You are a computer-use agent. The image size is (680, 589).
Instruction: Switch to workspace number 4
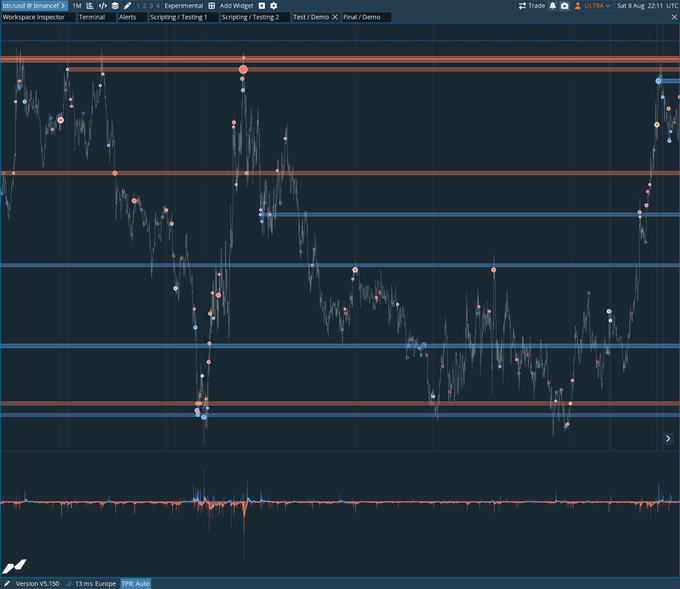point(157,6)
